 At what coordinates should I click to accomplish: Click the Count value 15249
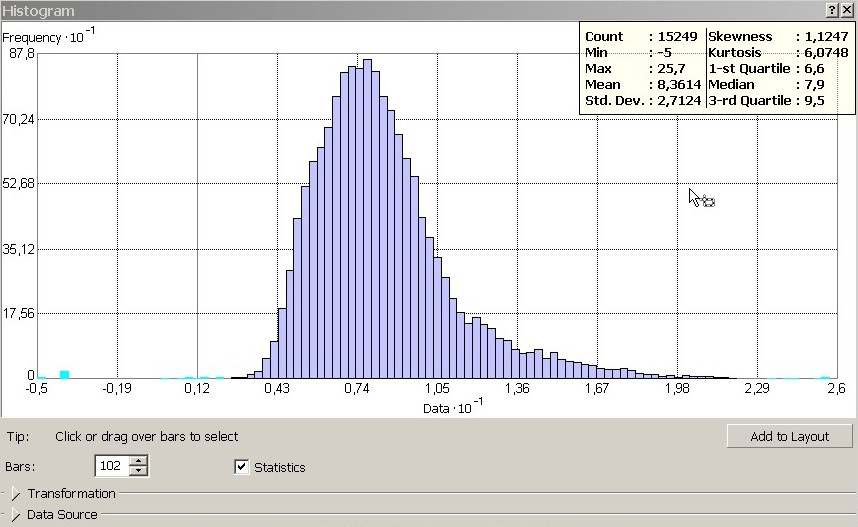[x=677, y=37]
